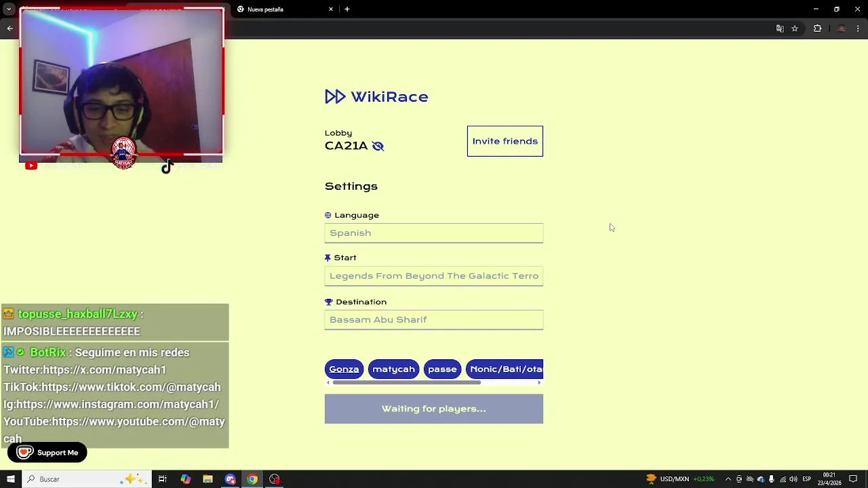Click the Support Me button
The width and height of the screenshot is (868, 488).
click(x=47, y=453)
